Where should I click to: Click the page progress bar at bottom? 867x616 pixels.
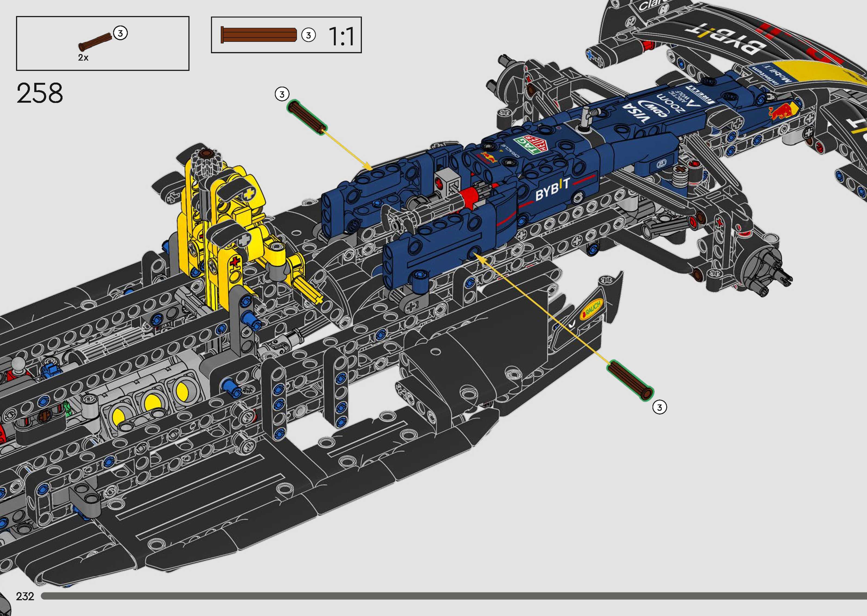coord(452,596)
